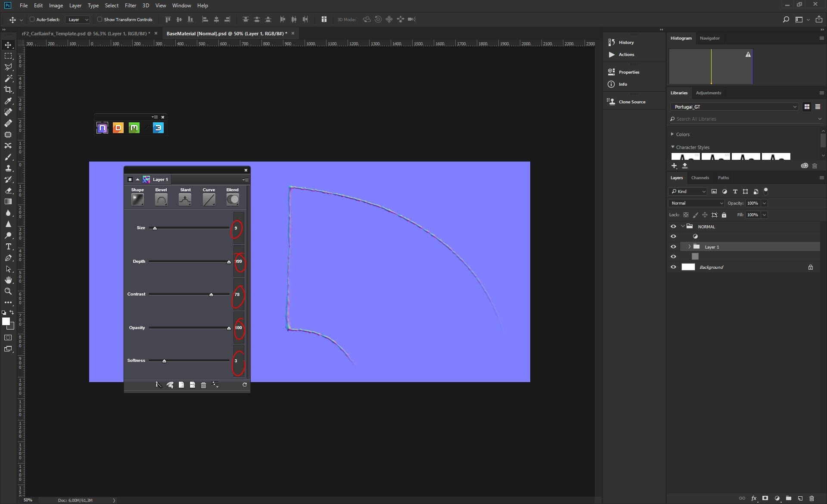The image size is (827, 504).
Task: Hide the Background layer
Action: pos(673,267)
